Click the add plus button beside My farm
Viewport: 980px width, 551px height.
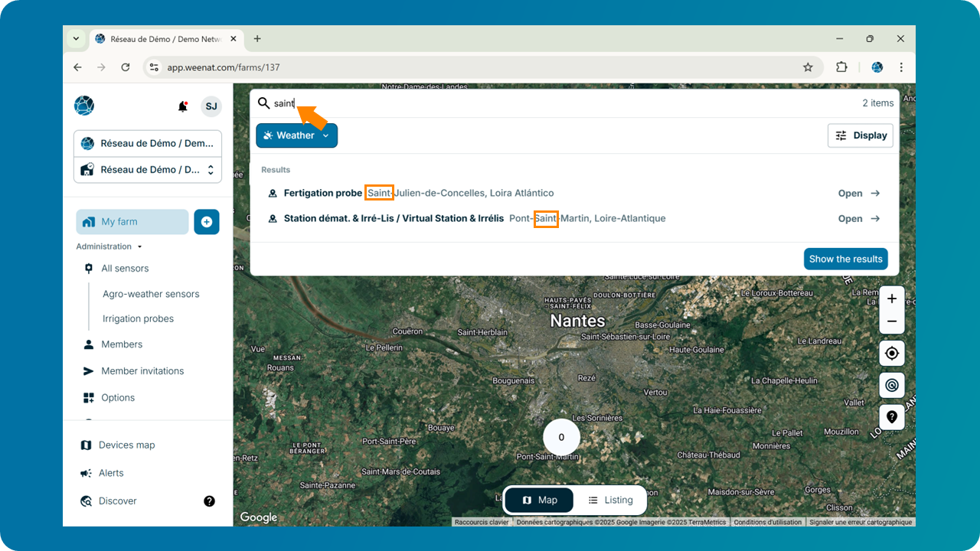pyautogui.click(x=207, y=222)
